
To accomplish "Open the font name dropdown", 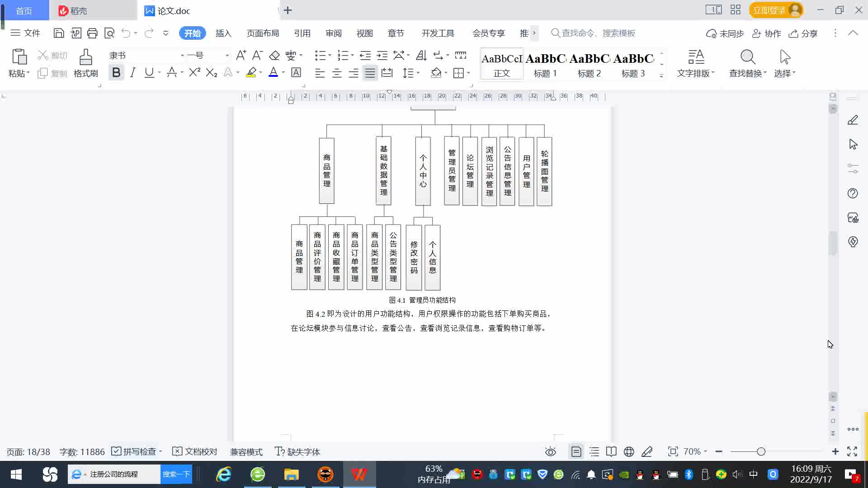I will (x=182, y=56).
